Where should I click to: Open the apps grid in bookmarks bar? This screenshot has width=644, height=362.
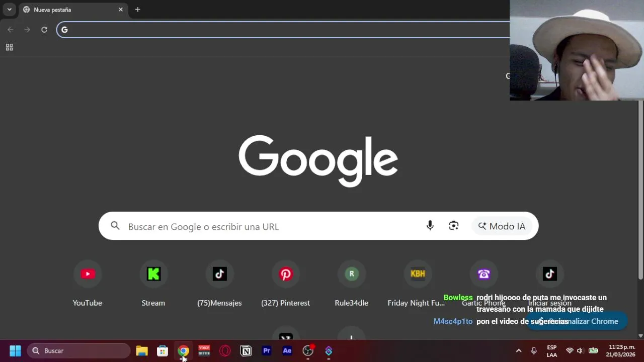click(x=9, y=47)
